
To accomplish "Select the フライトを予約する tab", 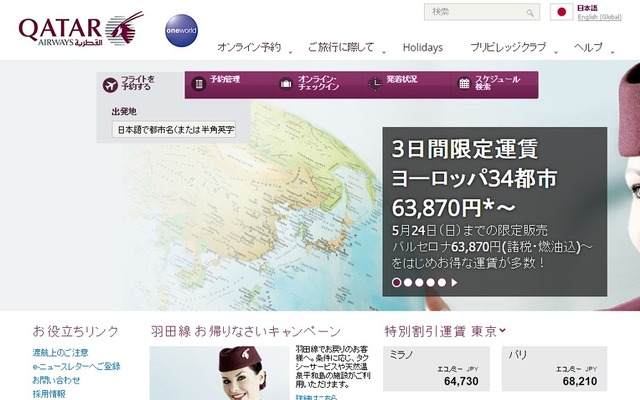I will [140, 85].
